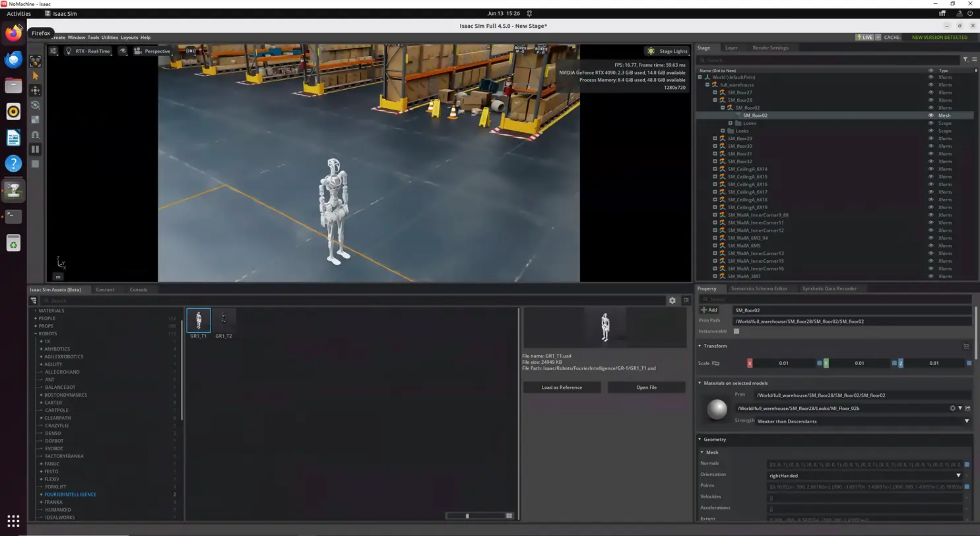Open asset browser gear settings

672,301
